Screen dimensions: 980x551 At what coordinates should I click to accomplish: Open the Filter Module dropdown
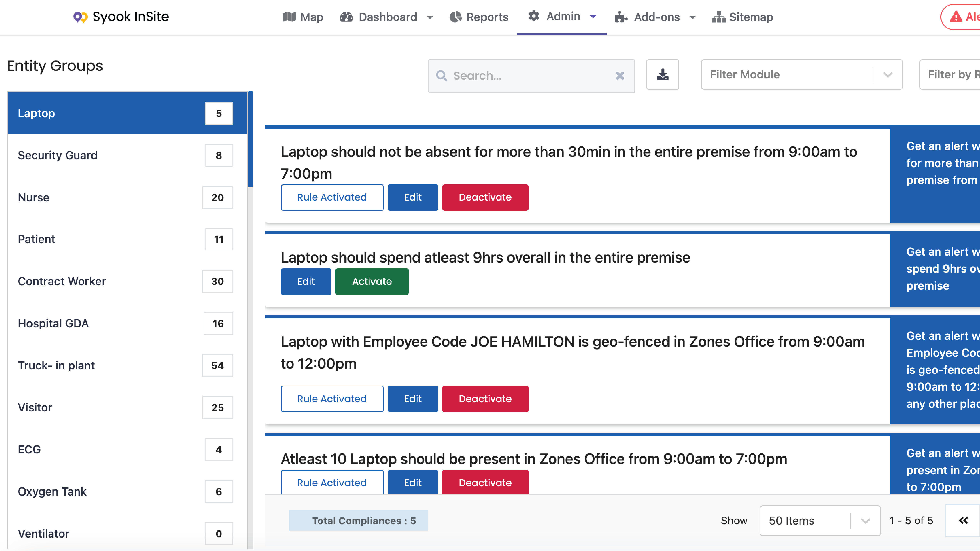(888, 75)
